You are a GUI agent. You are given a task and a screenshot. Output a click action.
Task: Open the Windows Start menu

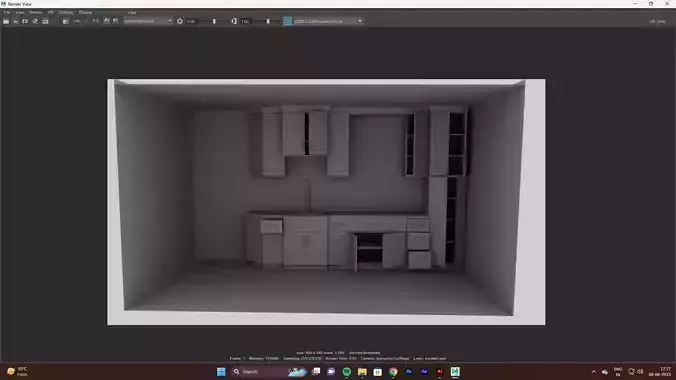[x=221, y=371]
